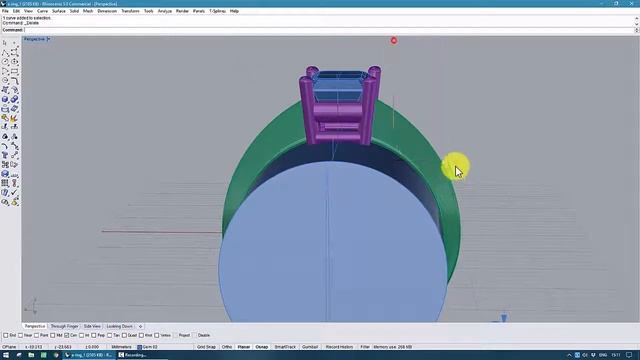Select the pointer tool at toolbar top
Screen dimensions: 640x360
click(5, 43)
